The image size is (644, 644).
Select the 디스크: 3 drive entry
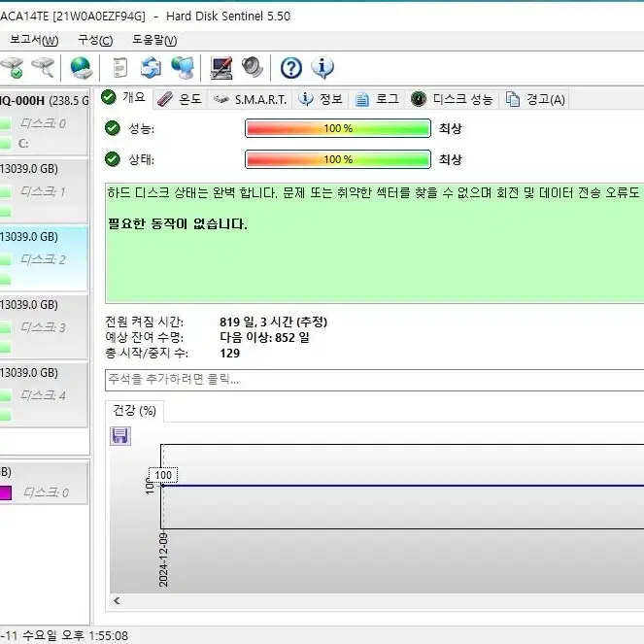43,327
